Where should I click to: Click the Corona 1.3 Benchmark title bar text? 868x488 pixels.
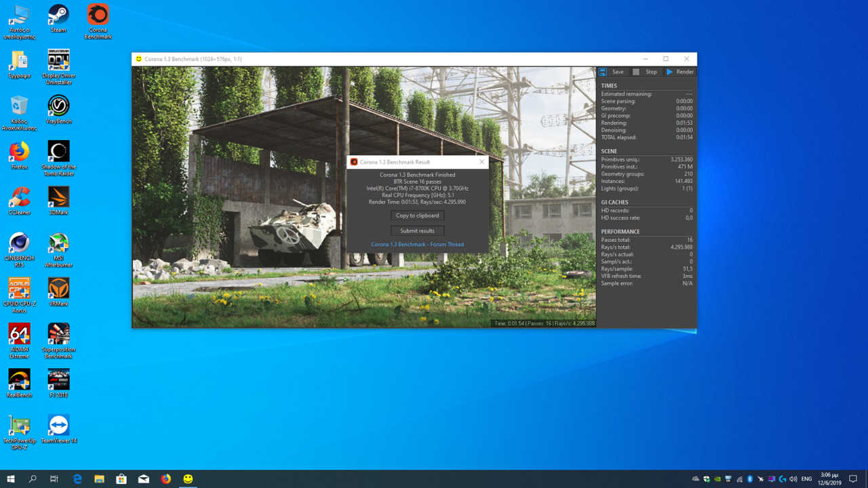(193, 59)
